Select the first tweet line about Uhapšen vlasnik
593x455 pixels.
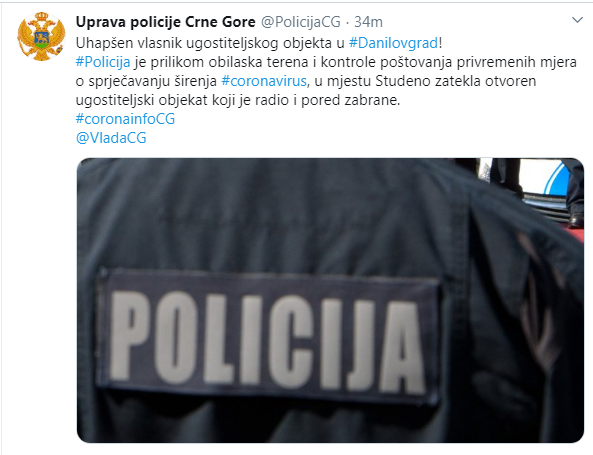point(259,43)
